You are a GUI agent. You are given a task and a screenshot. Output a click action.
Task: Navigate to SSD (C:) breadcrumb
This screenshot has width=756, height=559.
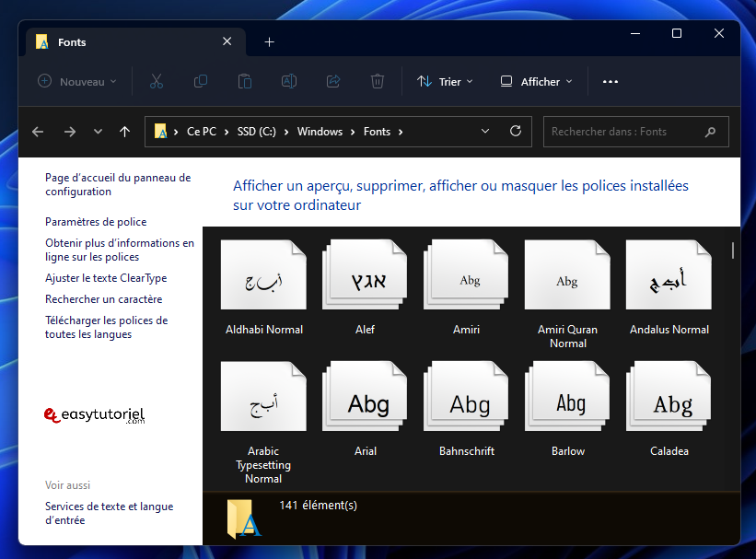[257, 132]
